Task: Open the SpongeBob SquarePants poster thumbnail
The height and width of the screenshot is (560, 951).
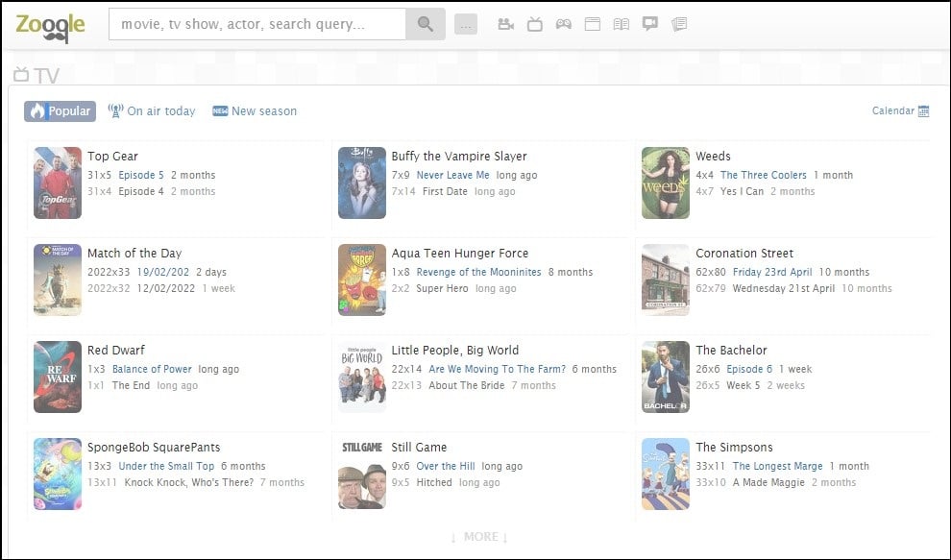Action: [58, 474]
